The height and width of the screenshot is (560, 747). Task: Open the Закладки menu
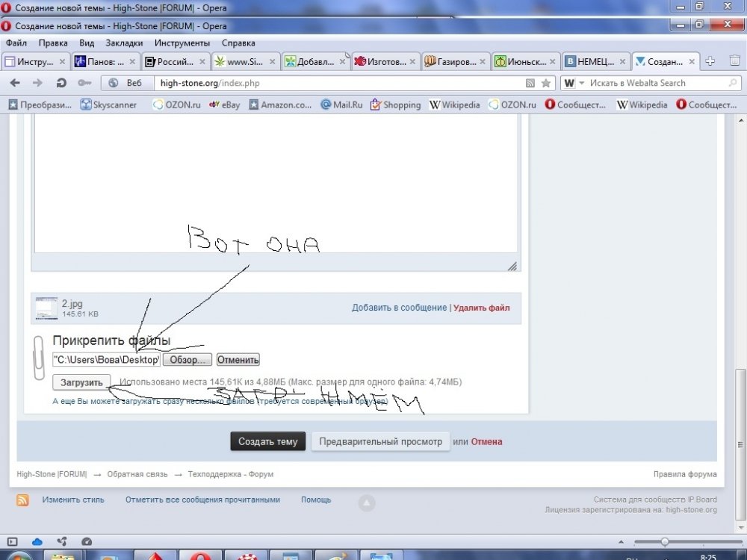[x=124, y=43]
